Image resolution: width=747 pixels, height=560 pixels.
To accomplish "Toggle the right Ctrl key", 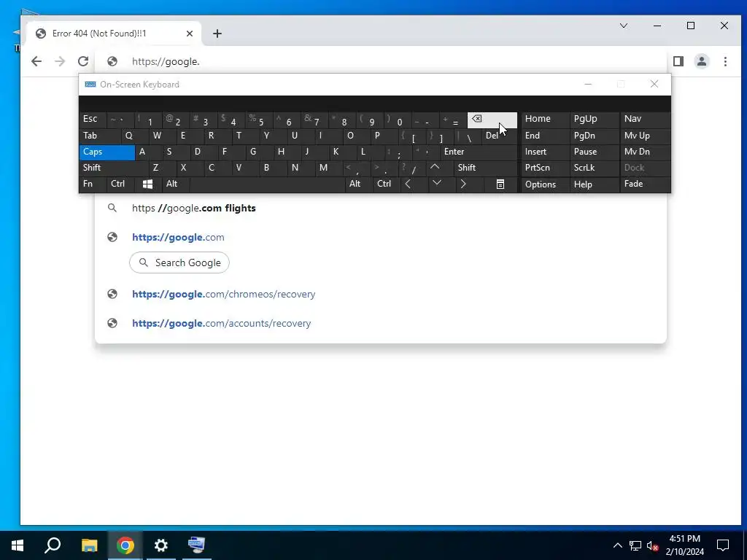I will pos(387,184).
